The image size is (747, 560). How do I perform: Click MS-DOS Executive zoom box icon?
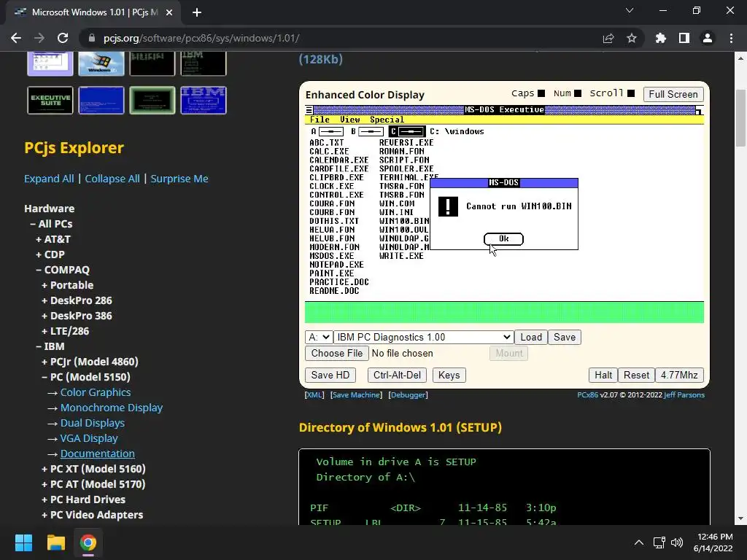(x=700, y=111)
